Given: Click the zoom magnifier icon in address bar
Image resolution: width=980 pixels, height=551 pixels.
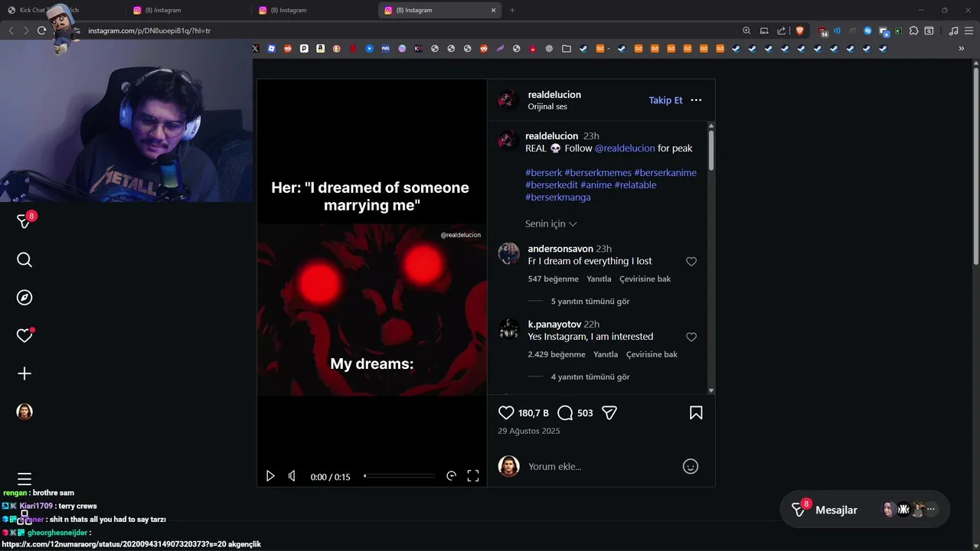Looking at the screenshot, I should click(746, 31).
